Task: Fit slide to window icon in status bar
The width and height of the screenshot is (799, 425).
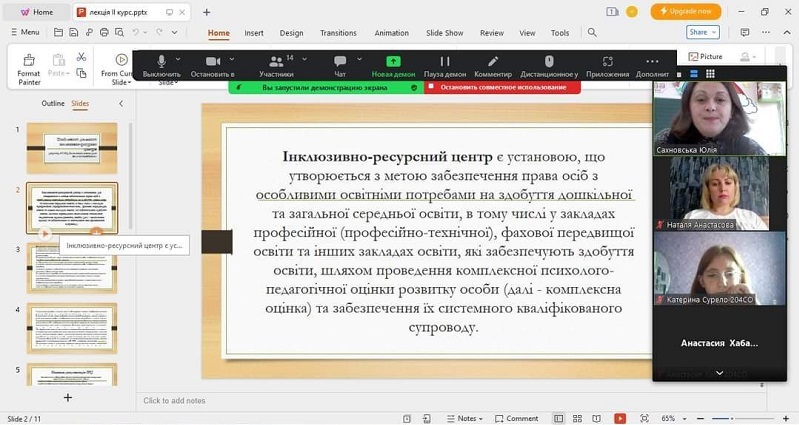Action: (644, 418)
